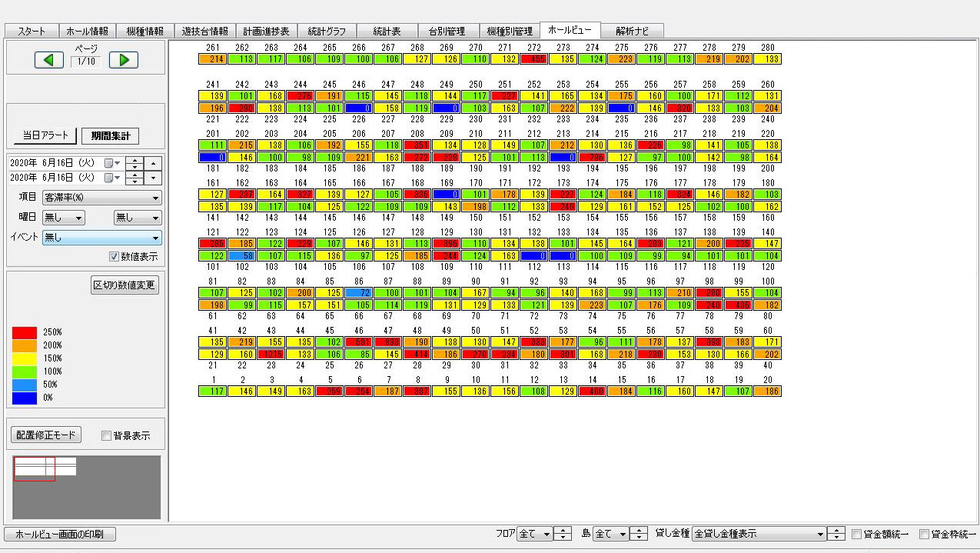Enable the 背景表示 checkbox
Screen dimensions: 980x553
coord(108,435)
